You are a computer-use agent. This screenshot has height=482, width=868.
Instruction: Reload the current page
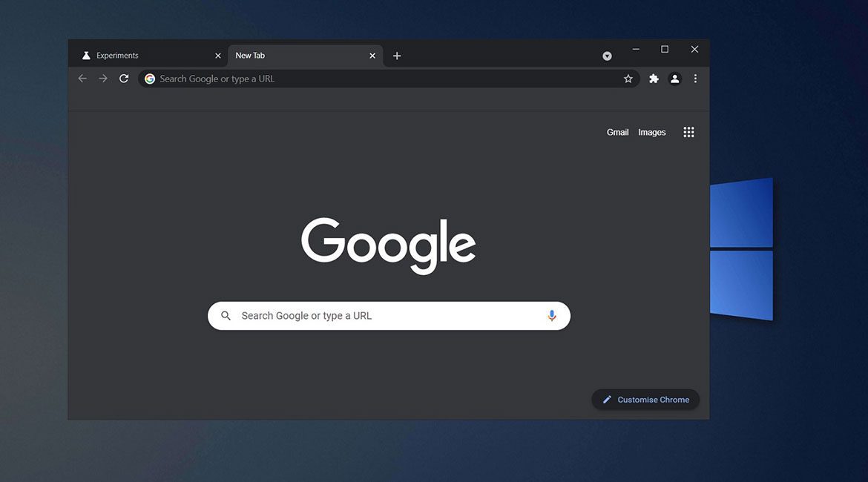point(124,79)
